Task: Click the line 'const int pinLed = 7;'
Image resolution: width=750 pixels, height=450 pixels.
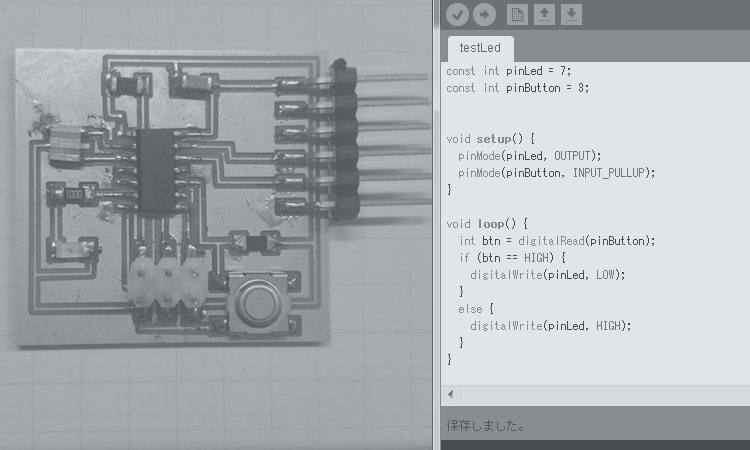Action: pos(508,71)
